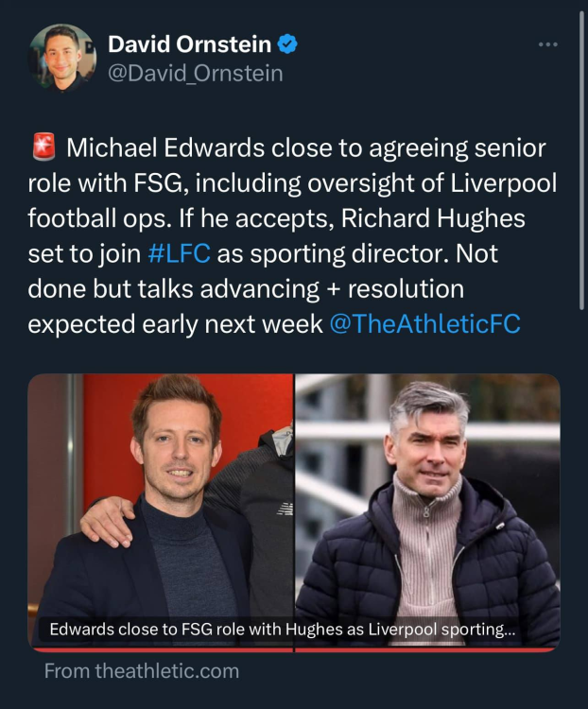Open the @TheAthleticFC mention
The image size is (588, 709).
pos(424,323)
